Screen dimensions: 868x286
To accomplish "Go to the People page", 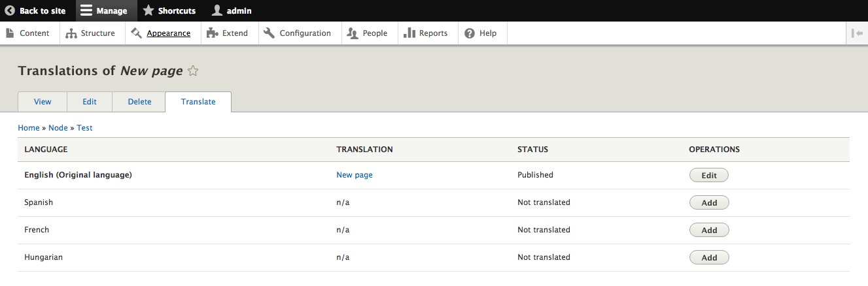I will pos(368,33).
